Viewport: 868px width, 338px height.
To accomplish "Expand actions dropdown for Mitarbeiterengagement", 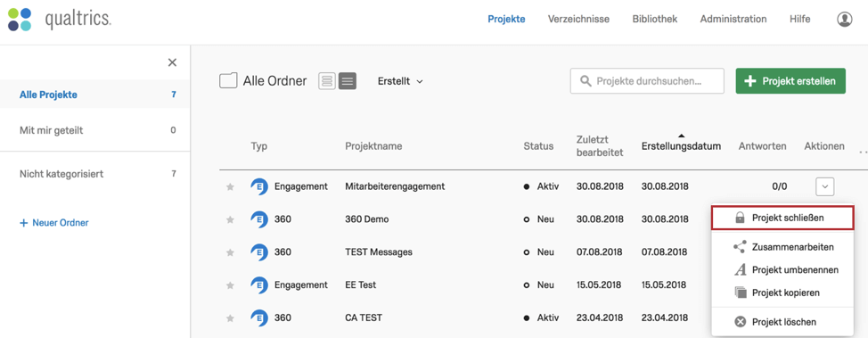I will pyautogui.click(x=825, y=186).
